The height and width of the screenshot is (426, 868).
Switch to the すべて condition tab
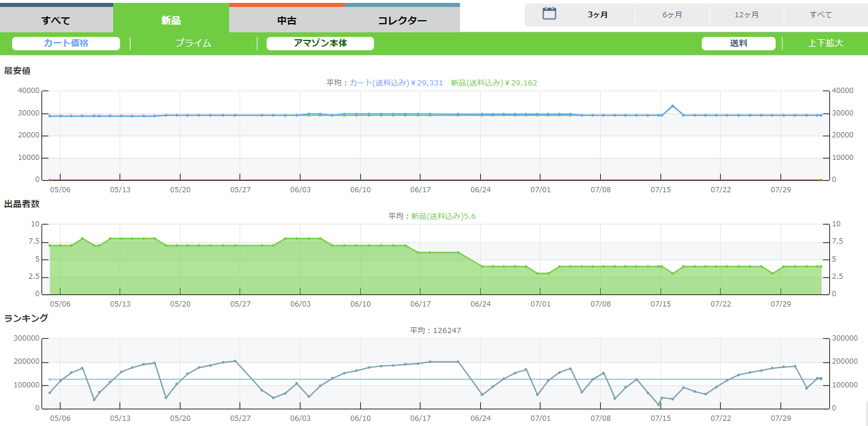click(56, 21)
